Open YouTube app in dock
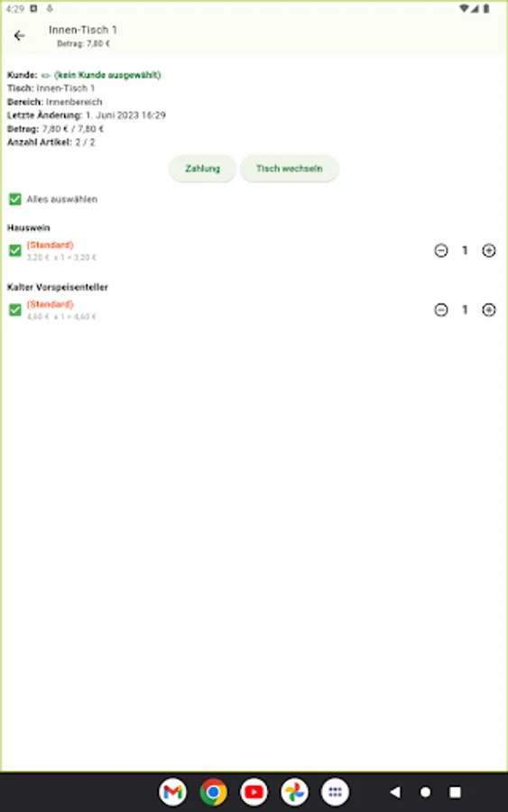Screen dimensions: 508x812 point(254,792)
